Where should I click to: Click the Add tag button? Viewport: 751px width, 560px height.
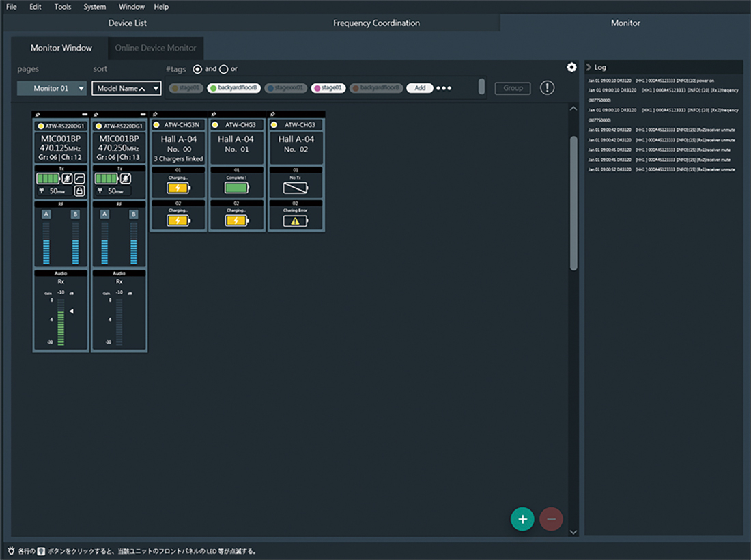420,88
